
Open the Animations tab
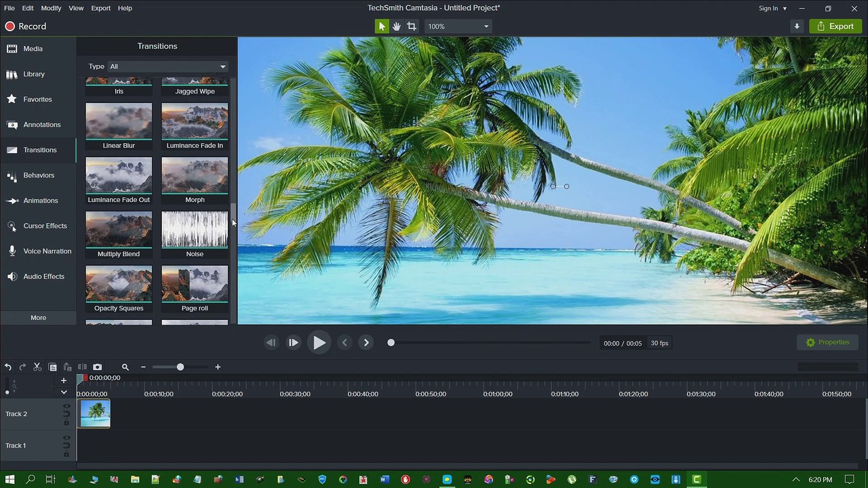38,201
